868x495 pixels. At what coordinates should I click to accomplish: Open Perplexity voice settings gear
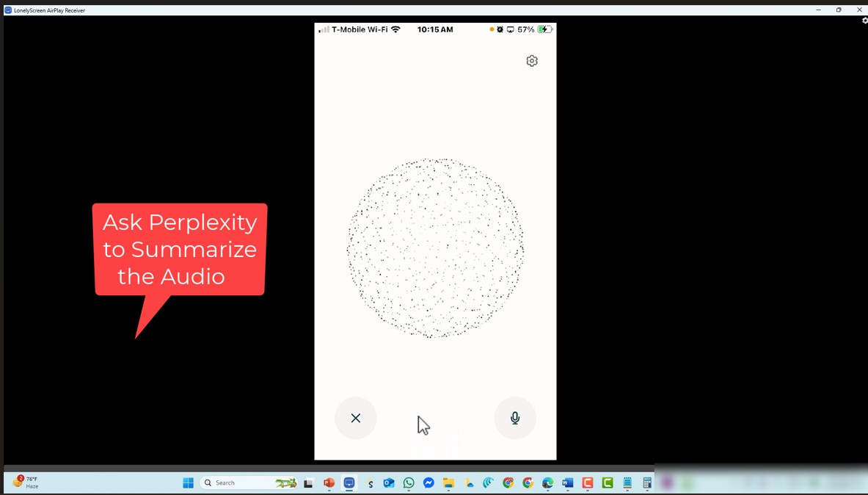[532, 61]
